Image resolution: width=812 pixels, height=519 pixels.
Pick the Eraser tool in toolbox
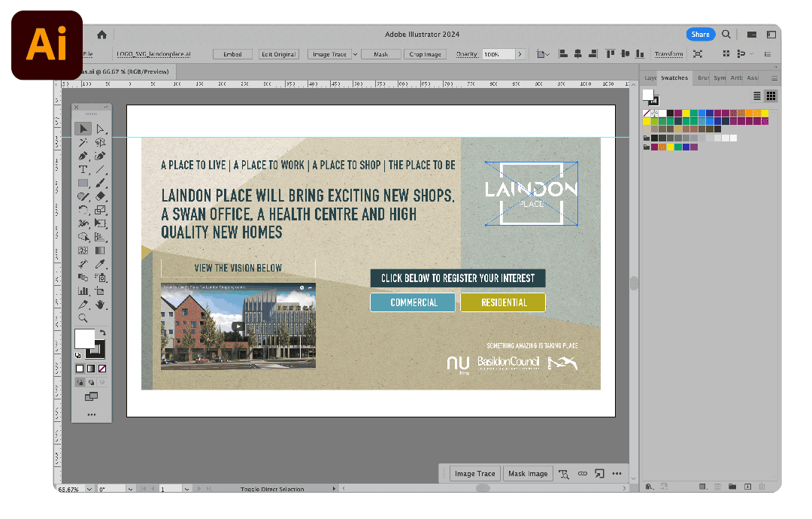click(100, 196)
